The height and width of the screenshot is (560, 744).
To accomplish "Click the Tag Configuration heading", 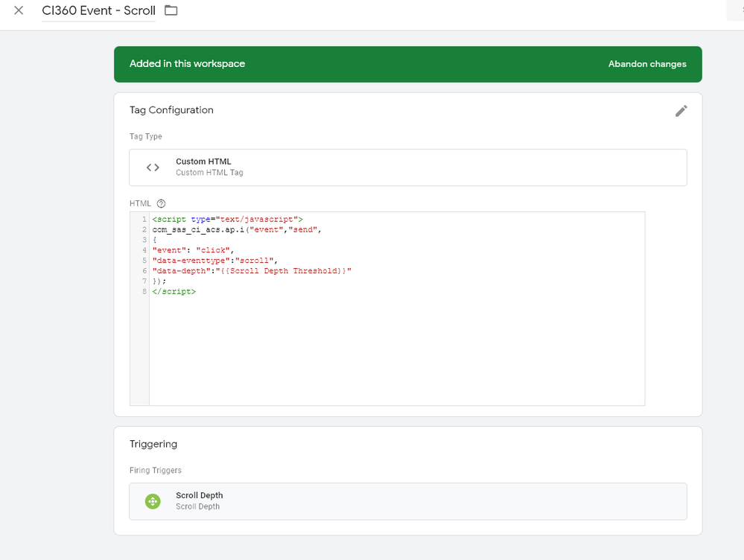I will click(171, 110).
